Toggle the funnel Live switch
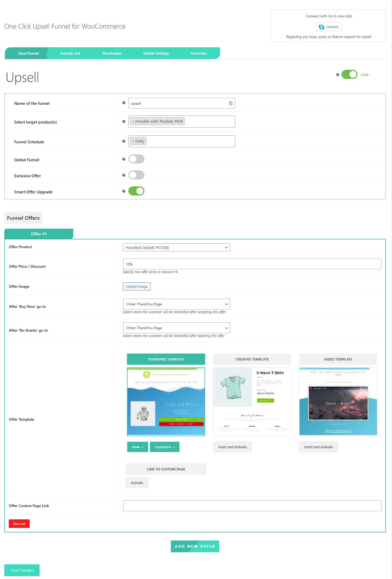The width and height of the screenshot is (392, 579). click(349, 74)
